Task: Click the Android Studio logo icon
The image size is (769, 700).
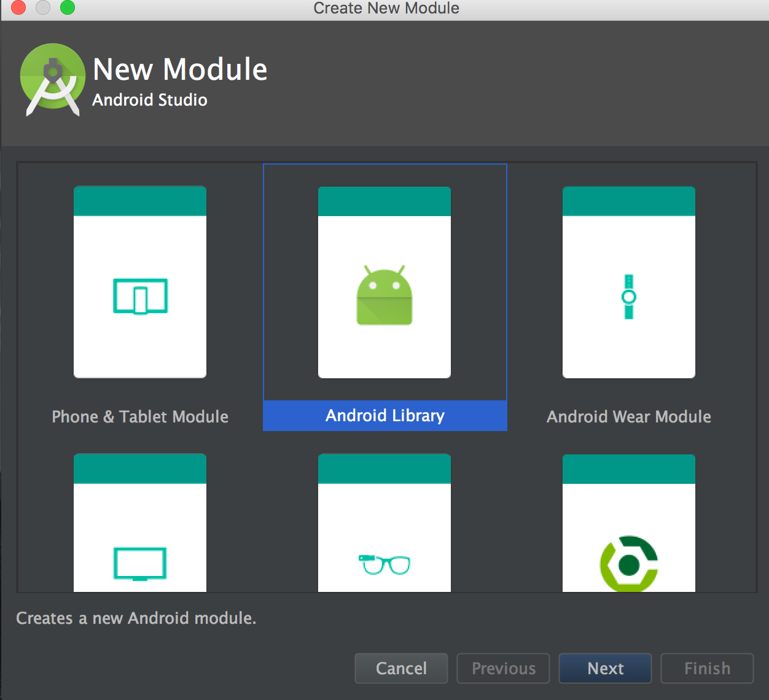Action: (x=53, y=80)
